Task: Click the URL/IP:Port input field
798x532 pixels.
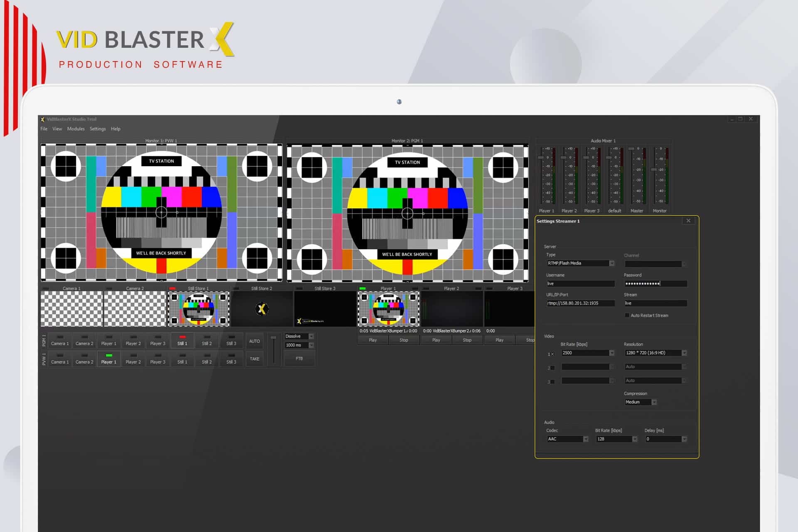Action: [580, 303]
